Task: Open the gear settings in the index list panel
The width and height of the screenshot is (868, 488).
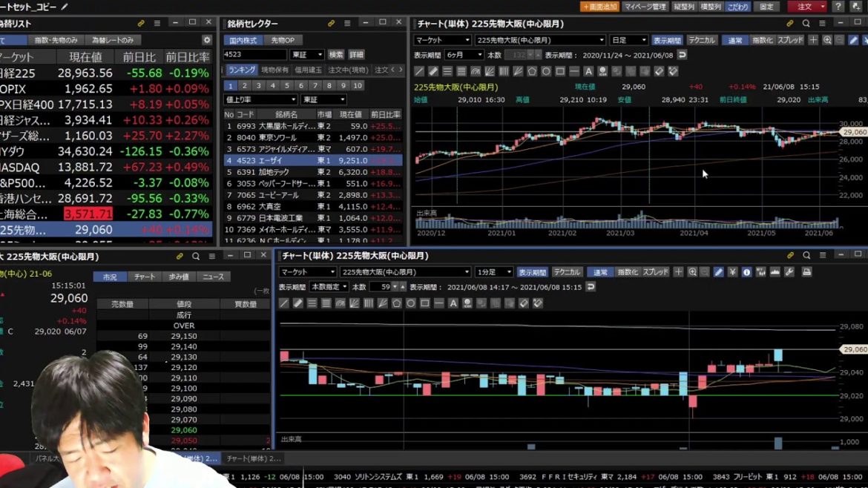Action: click(207, 40)
